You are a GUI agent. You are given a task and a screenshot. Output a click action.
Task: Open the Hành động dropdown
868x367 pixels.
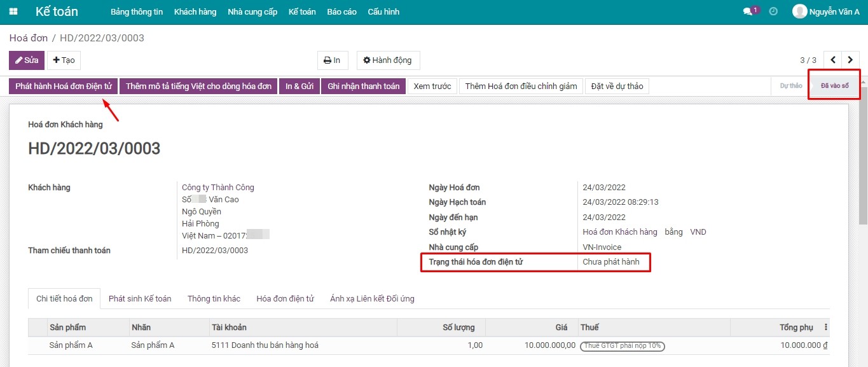click(388, 60)
